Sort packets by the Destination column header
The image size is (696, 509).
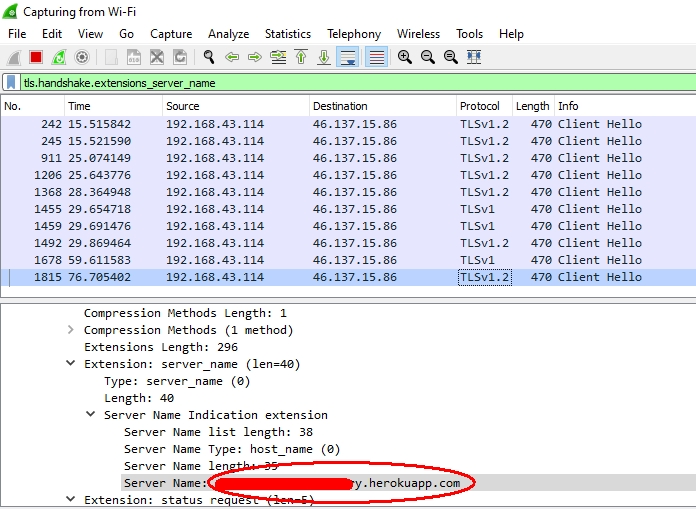383,106
